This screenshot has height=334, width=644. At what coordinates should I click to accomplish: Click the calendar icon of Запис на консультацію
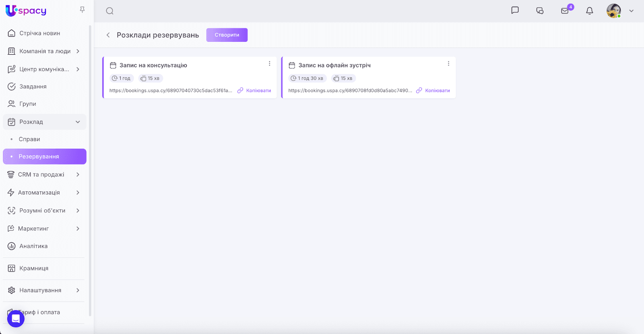pyautogui.click(x=113, y=65)
